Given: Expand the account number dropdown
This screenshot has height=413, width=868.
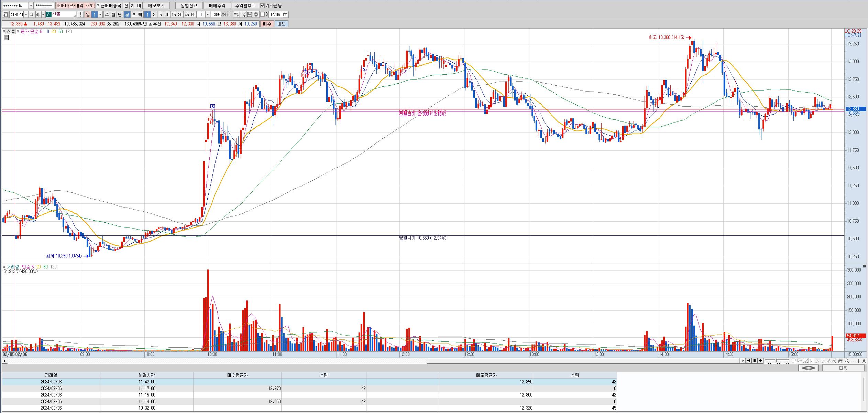Looking at the screenshot, I should 31,6.
